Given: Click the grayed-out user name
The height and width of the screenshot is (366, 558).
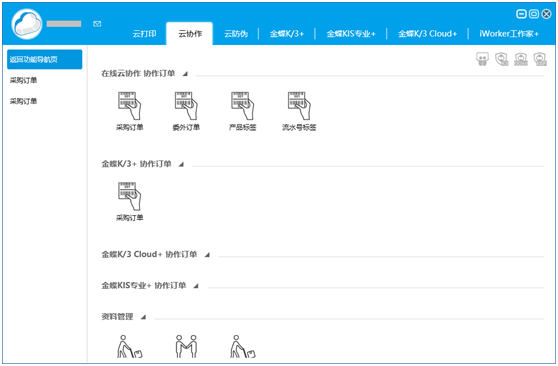Looking at the screenshot, I should (x=64, y=24).
